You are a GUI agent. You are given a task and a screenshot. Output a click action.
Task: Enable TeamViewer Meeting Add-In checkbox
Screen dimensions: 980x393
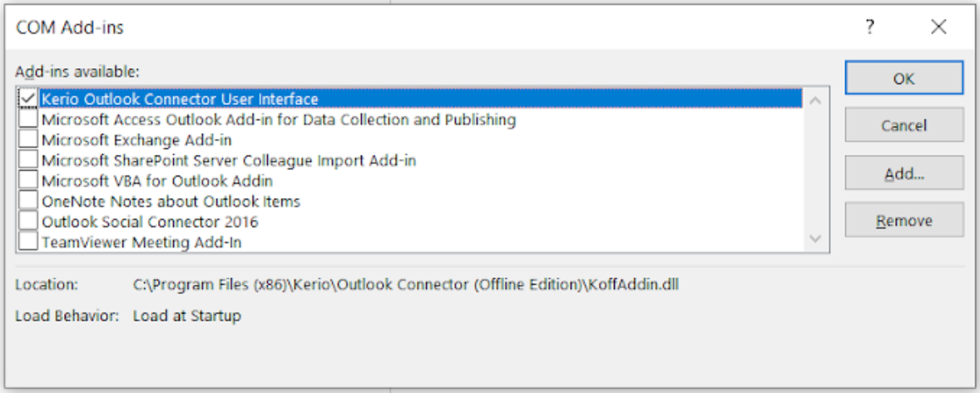[28, 242]
